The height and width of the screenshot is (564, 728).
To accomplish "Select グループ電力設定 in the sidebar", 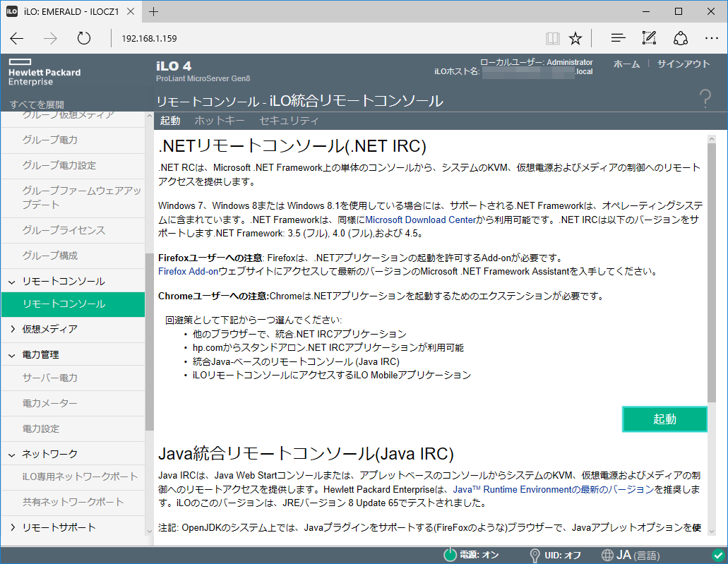I will pyautogui.click(x=73, y=165).
